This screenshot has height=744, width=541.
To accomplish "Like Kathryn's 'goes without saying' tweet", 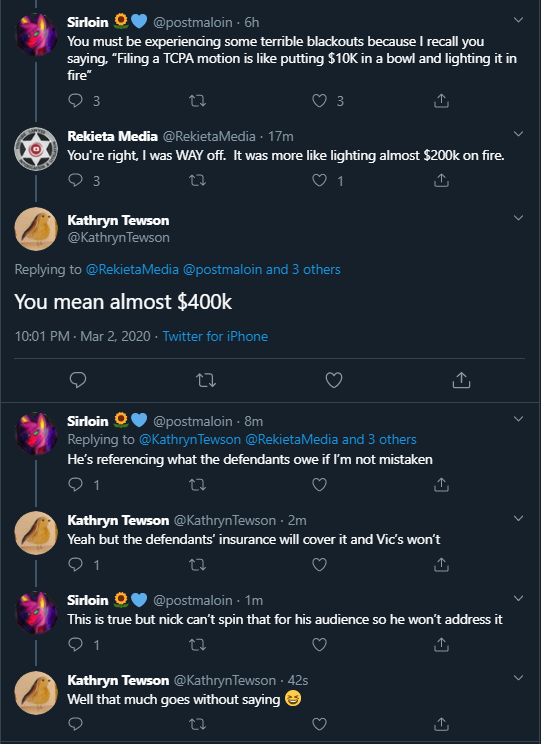I will point(319,724).
